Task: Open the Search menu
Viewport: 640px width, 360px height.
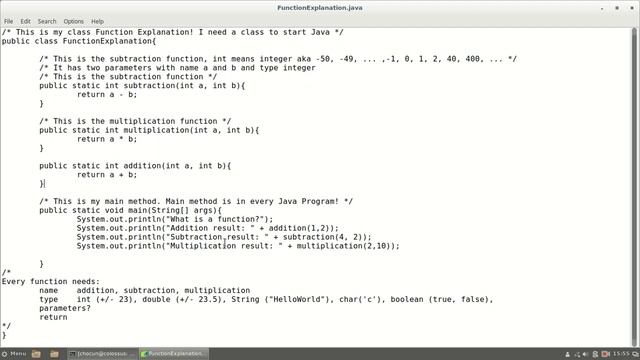Action: (47, 21)
